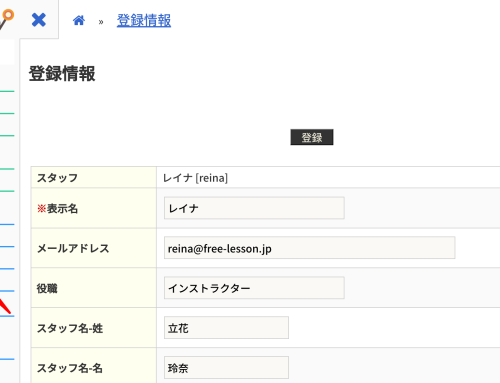Select the staff text レイナ [reina]
This screenshot has height=383, width=500.
pos(195,178)
